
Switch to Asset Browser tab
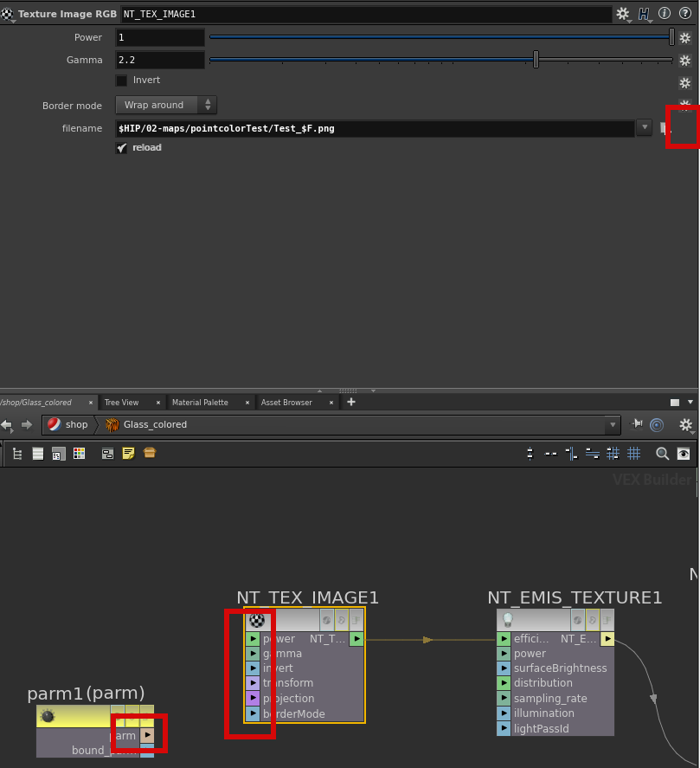(x=286, y=402)
